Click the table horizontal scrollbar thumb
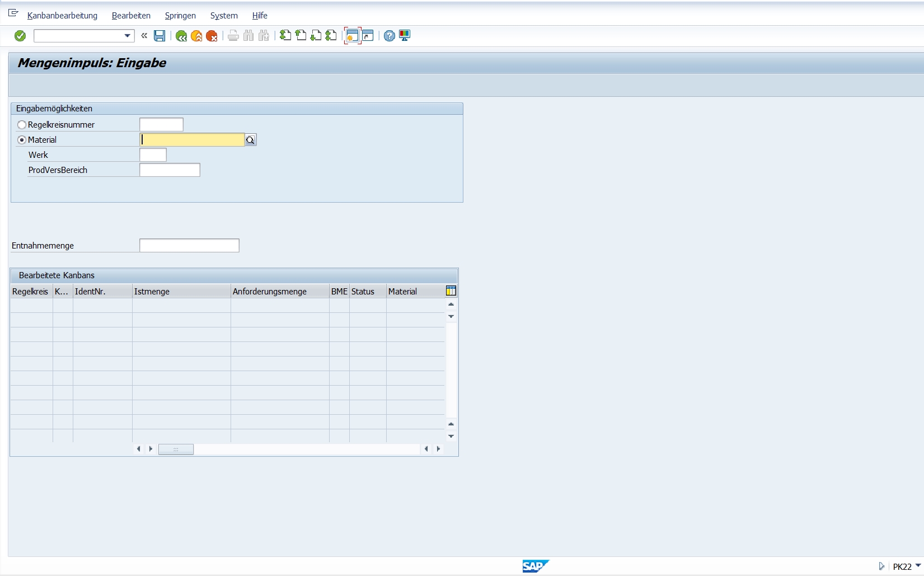 [176, 449]
